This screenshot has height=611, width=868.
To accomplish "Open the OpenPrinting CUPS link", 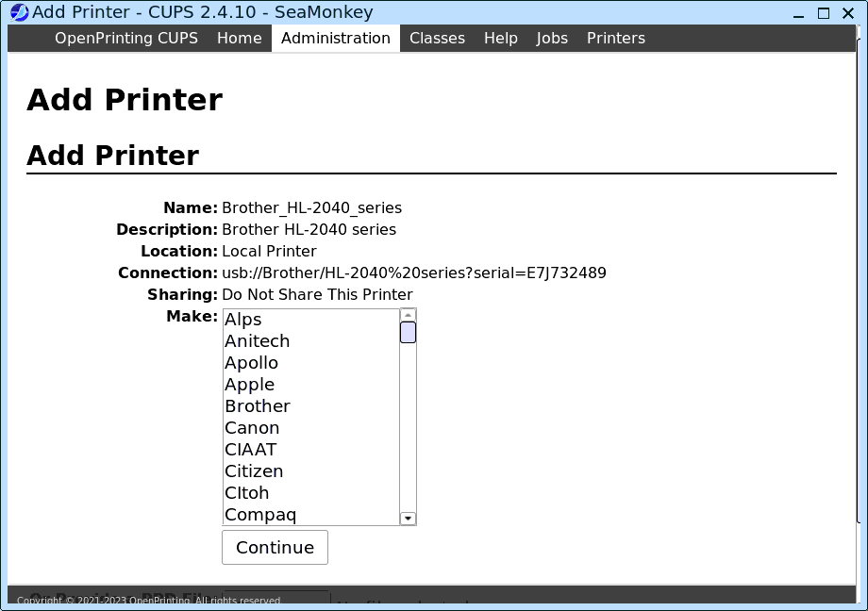I will (126, 38).
